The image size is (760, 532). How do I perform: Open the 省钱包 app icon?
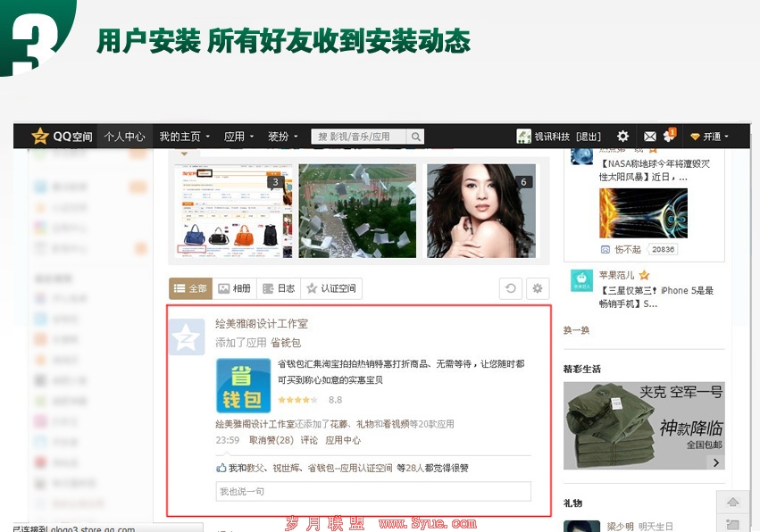tap(243, 386)
